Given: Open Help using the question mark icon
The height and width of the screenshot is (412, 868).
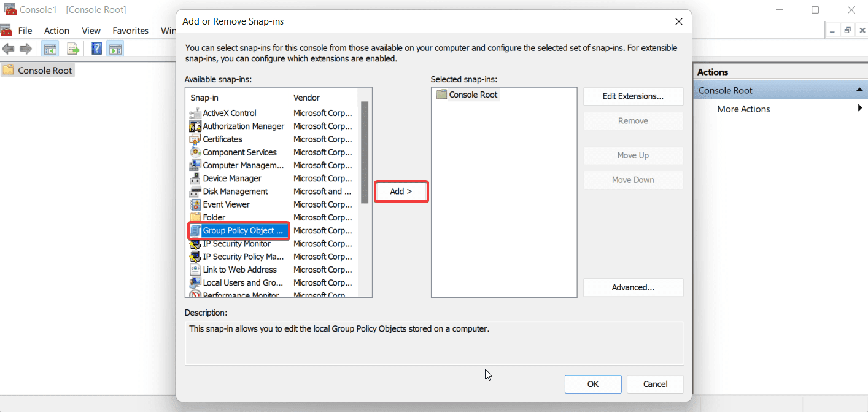Looking at the screenshot, I should 96,49.
